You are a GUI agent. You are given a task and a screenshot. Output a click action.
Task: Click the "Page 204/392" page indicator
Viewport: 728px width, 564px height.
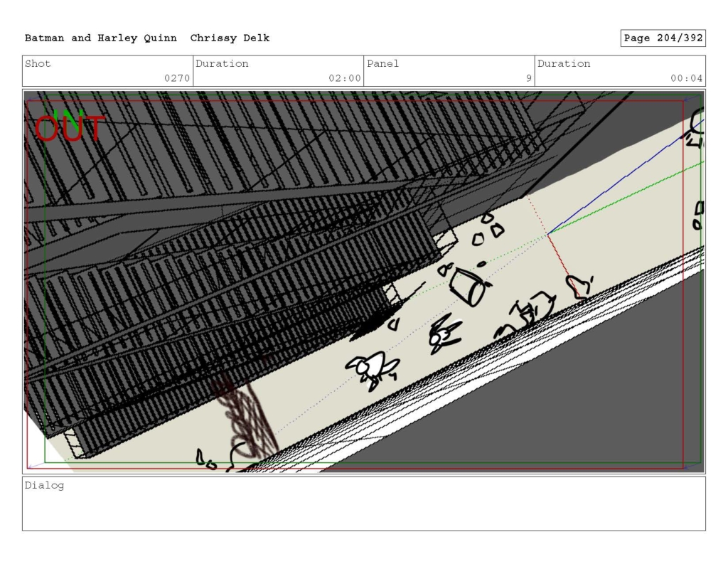[663, 38]
